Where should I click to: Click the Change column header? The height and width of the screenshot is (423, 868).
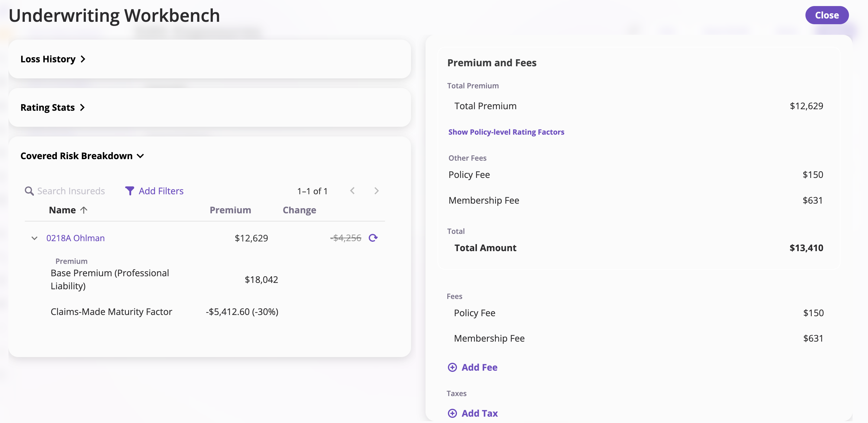coord(299,210)
